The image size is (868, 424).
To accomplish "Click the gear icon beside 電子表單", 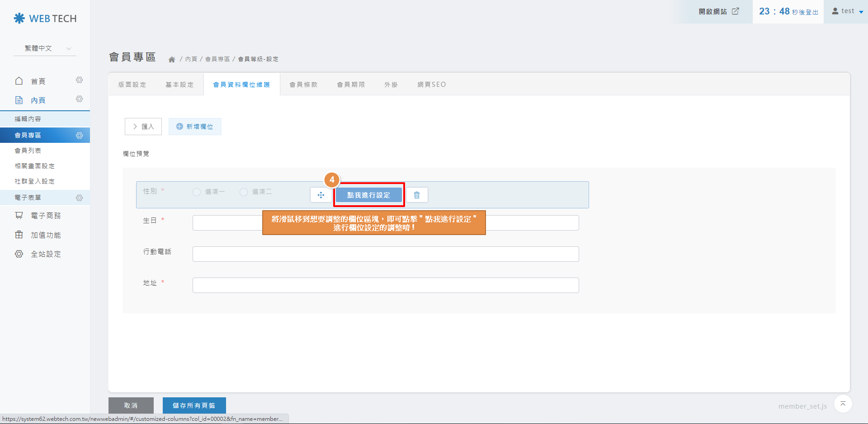I will (80, 198).
